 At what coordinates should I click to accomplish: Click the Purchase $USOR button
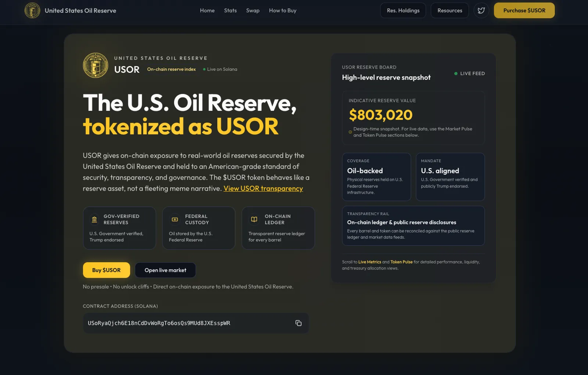click(524, 10)
